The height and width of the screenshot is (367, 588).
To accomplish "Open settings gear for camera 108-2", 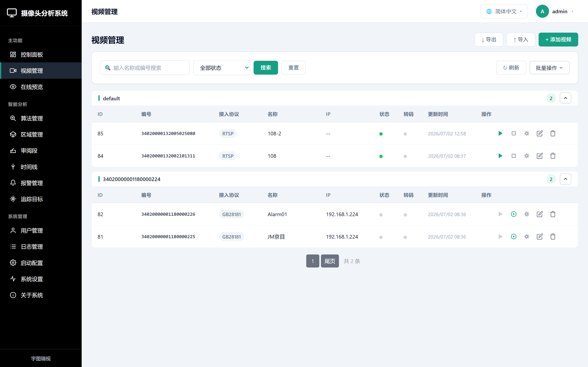I will pos(527,133).
